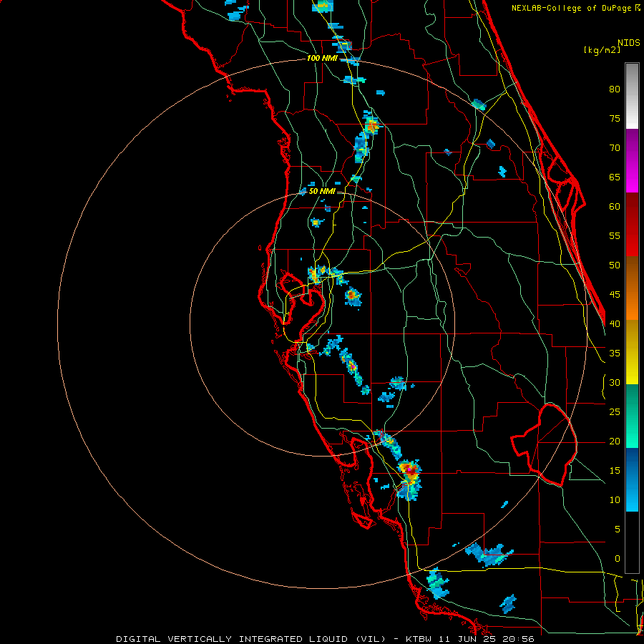
Task: Click the 15 value on the scale
Action: pos(615,470)
